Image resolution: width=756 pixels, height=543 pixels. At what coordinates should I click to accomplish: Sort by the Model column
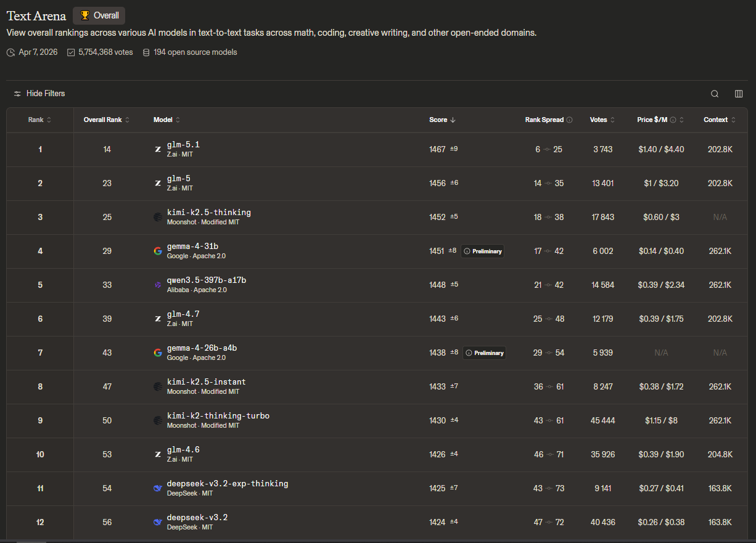pos(166,120)
